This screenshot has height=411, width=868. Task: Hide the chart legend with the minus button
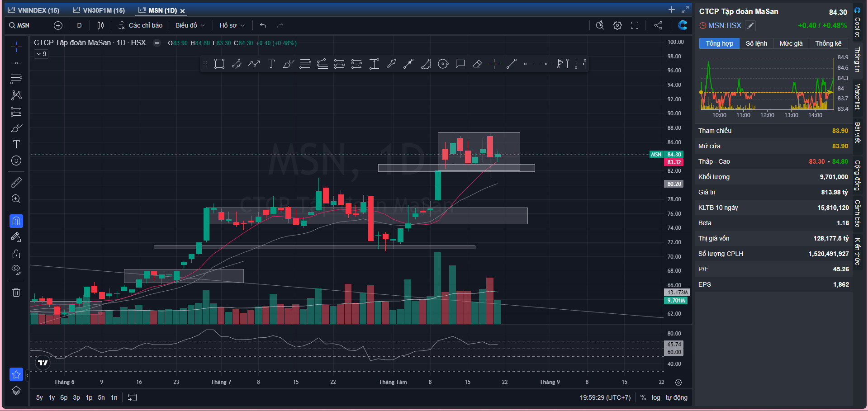[x=157, y=43]
